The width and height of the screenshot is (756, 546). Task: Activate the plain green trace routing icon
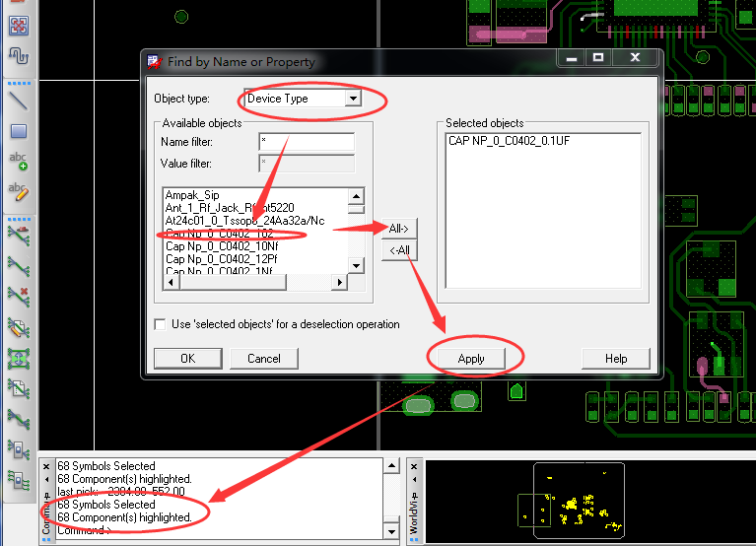click(19, 266)
